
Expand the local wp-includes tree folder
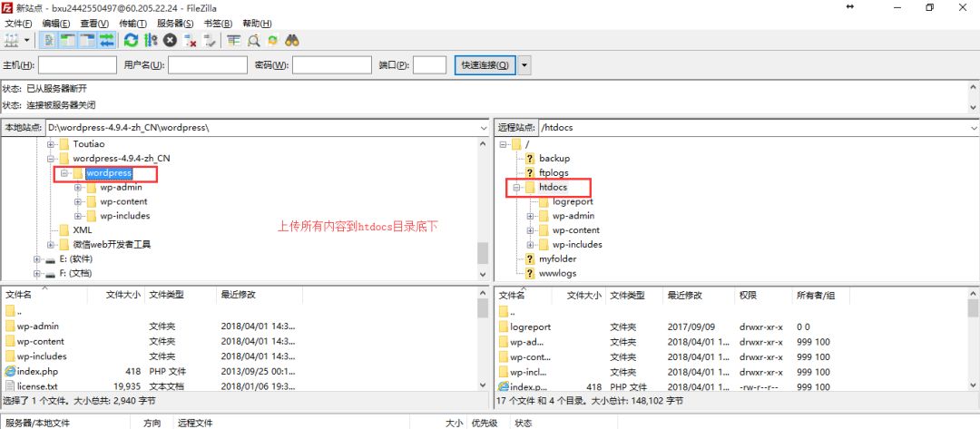[x=78, y=216]
